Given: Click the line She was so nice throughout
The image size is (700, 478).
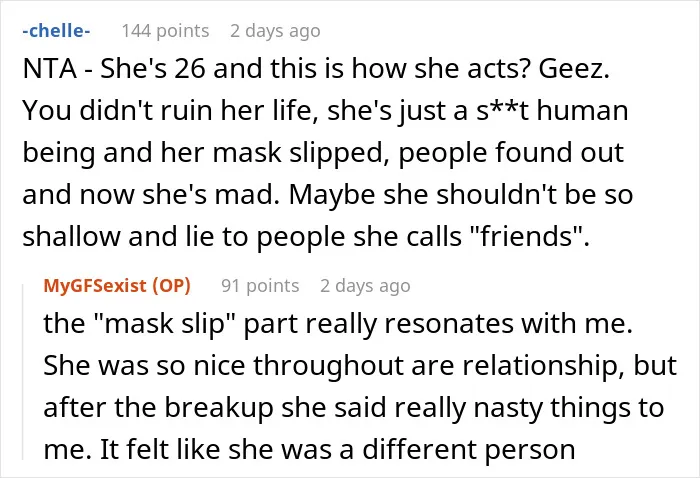Looking at the screenshot, I should [360, 366].
